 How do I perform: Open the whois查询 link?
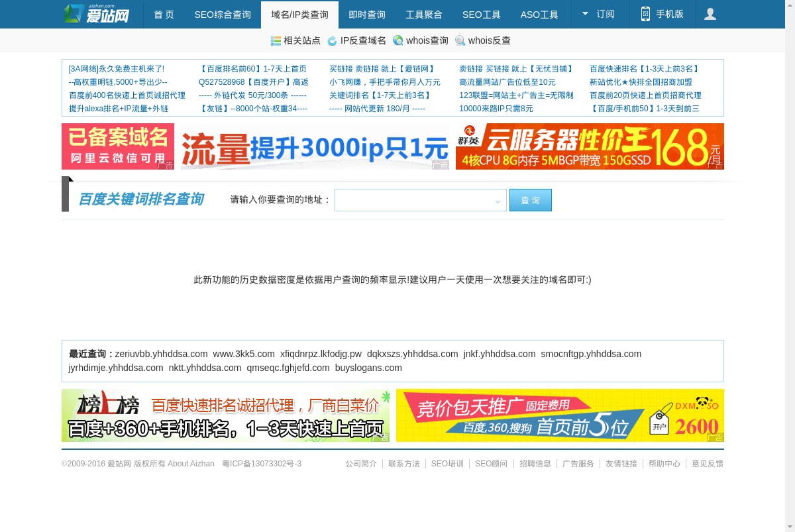pos(427,40)
